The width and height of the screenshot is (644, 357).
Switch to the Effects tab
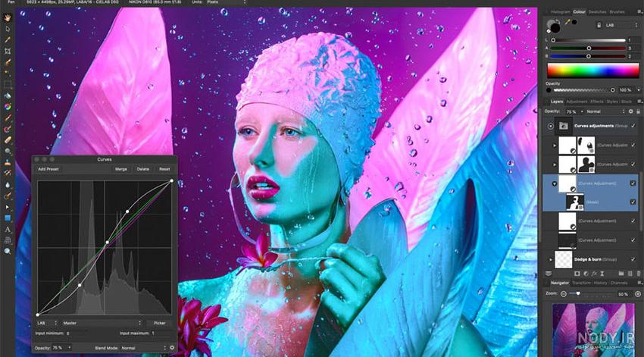coord(597,102)
